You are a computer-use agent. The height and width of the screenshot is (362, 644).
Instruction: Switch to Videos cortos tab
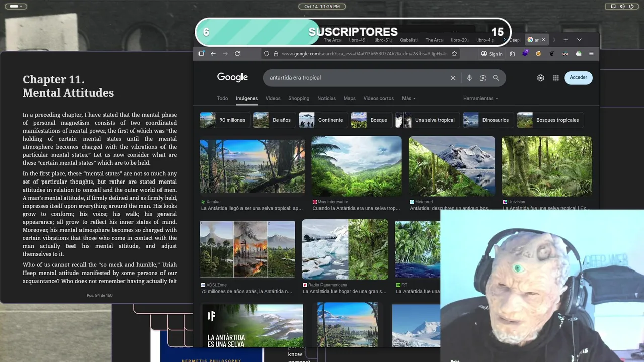point(378,98)
